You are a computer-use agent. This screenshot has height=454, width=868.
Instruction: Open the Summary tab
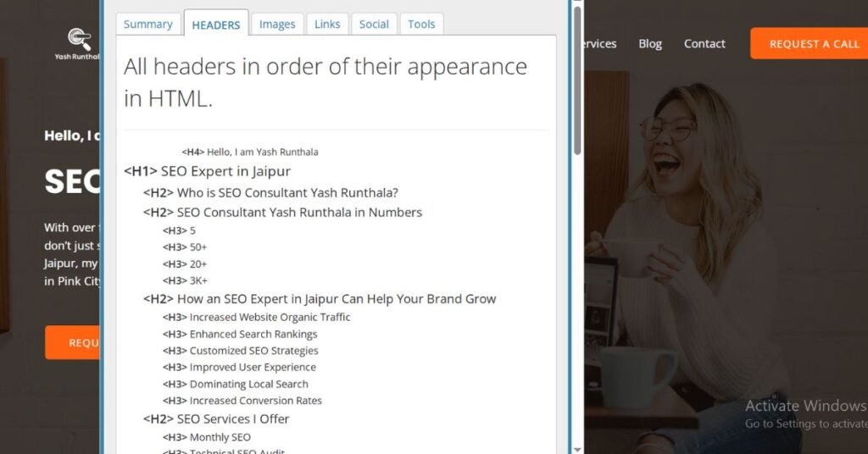tap(147, 25)
